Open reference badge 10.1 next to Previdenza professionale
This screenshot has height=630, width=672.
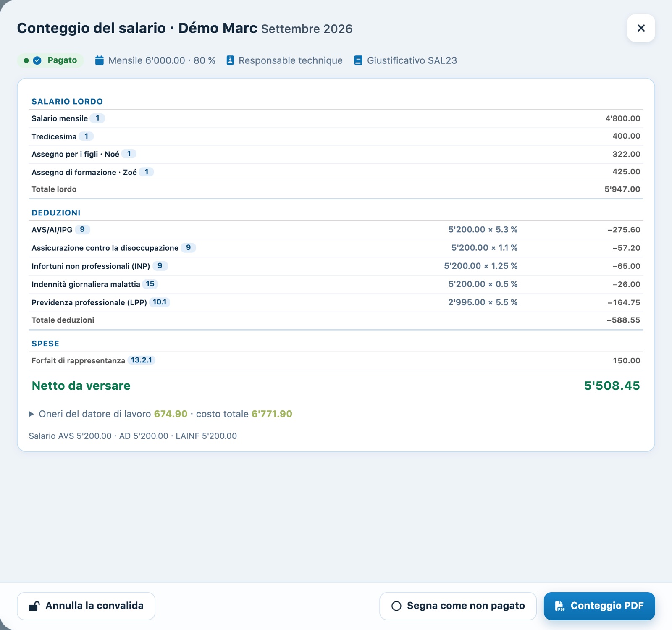click(160, 302)
